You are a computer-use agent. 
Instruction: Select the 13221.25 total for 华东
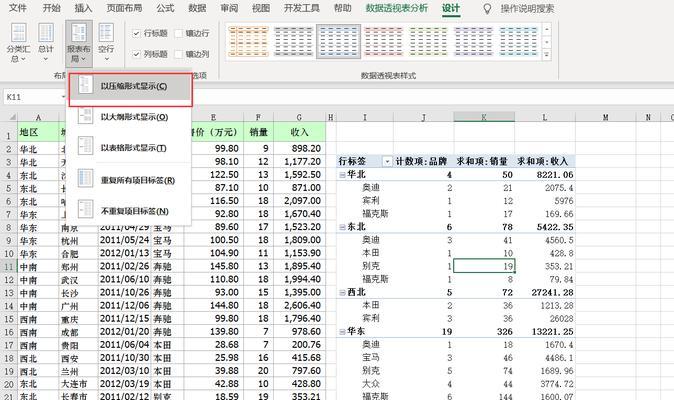[x=545, y=332]
